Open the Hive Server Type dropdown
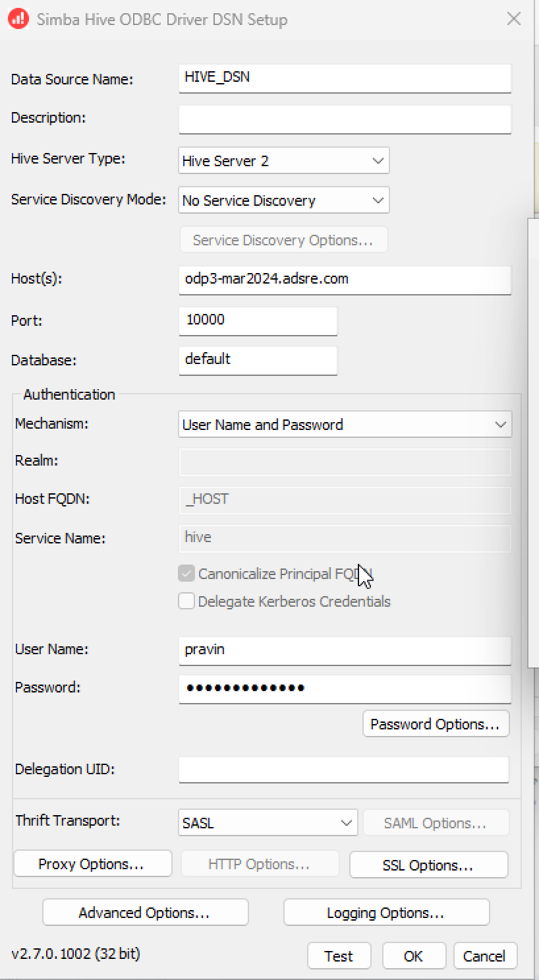Viewport: 539px width, 980px height. [284, 161]
